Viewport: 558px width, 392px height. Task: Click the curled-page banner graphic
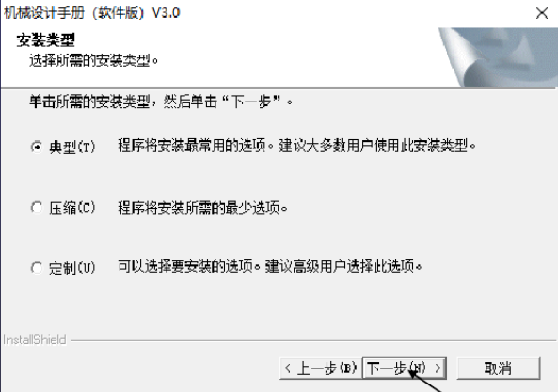click(x=498, y=57)
